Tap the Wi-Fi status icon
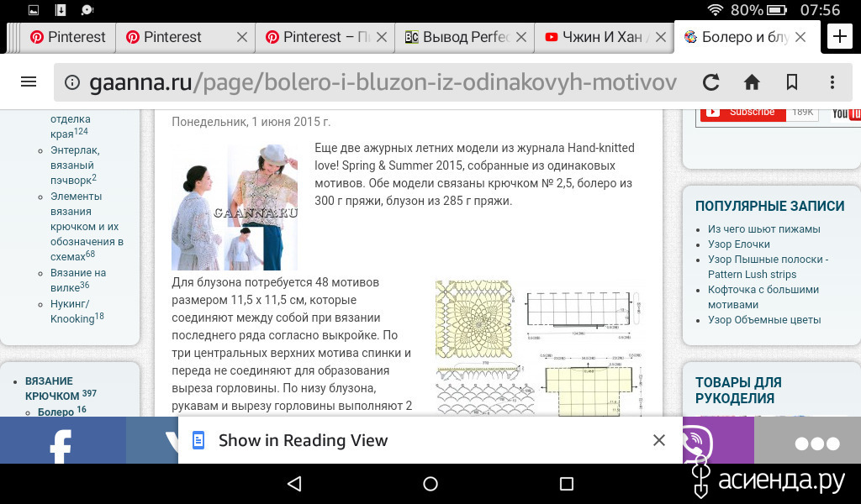 point(715,10)
